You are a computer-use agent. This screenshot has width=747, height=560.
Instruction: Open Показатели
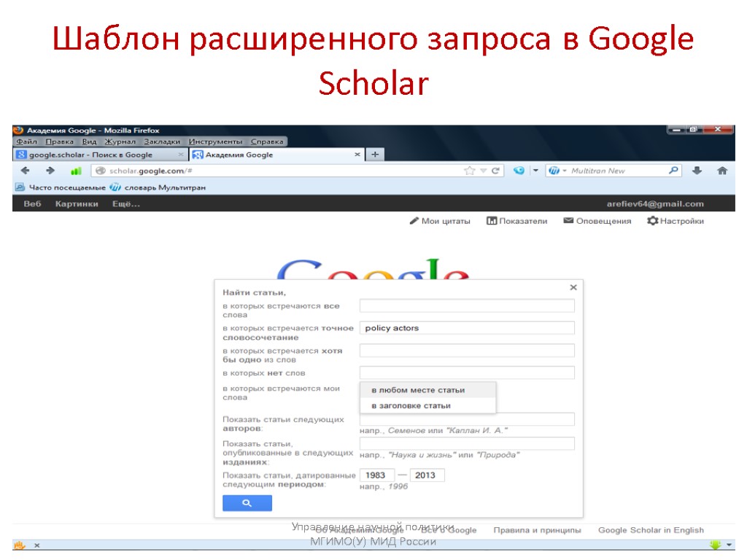tap(517, 221)
